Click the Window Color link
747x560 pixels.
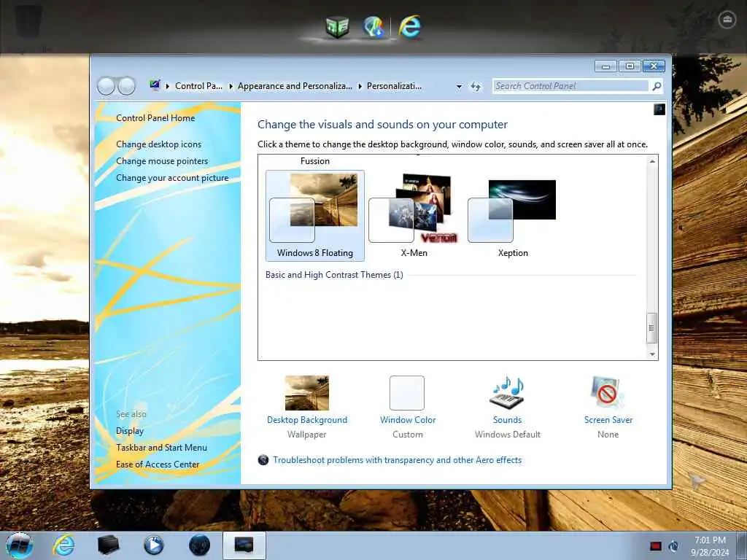click(408, 420)
